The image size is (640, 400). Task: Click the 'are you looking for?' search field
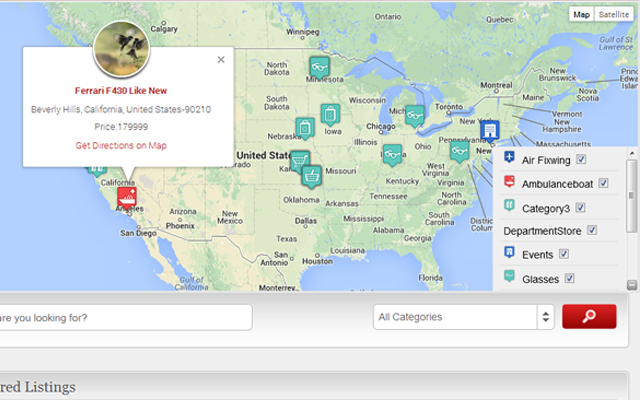click(x=126, y=318)
